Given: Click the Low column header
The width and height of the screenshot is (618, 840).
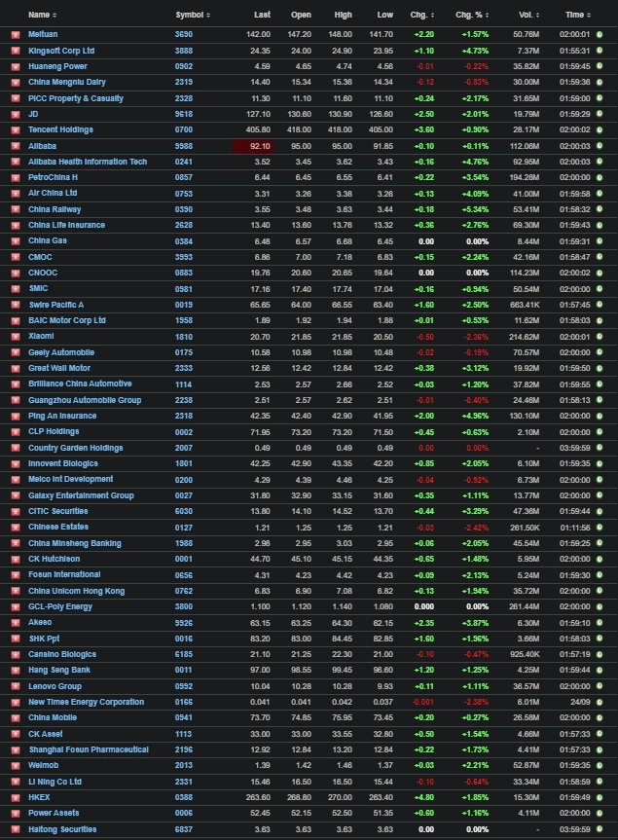Looking at the screenshot, I should point(385,15).
